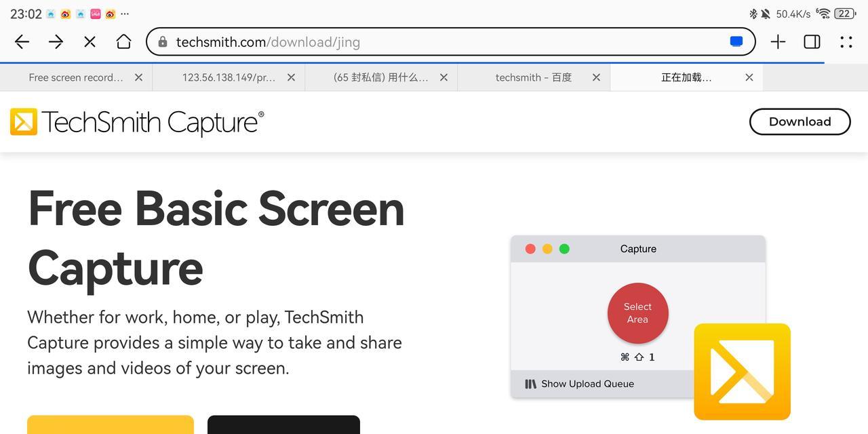Open a new tab with plus icon

778,42
